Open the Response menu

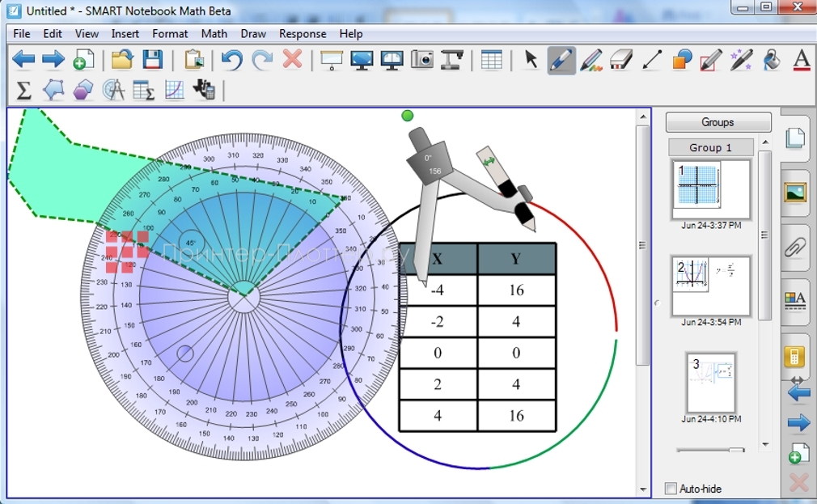click(302, 33)
